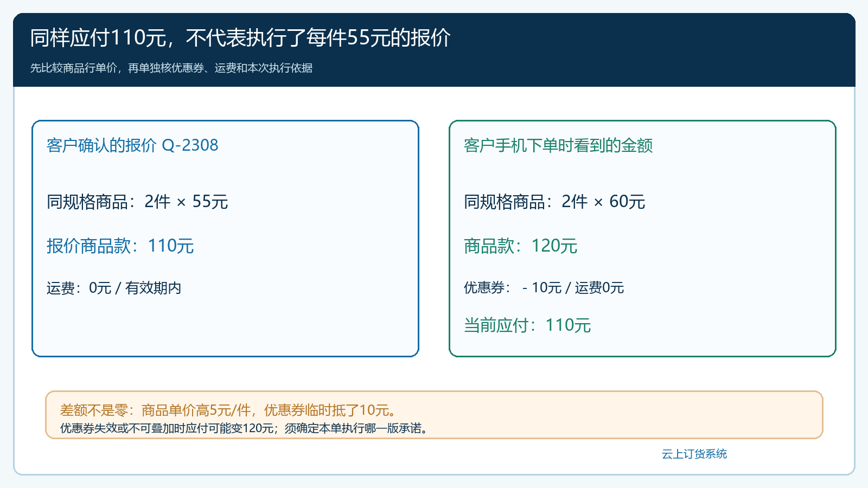Click 当前应付：110元
Screen dimensions: 868x488
527,325
